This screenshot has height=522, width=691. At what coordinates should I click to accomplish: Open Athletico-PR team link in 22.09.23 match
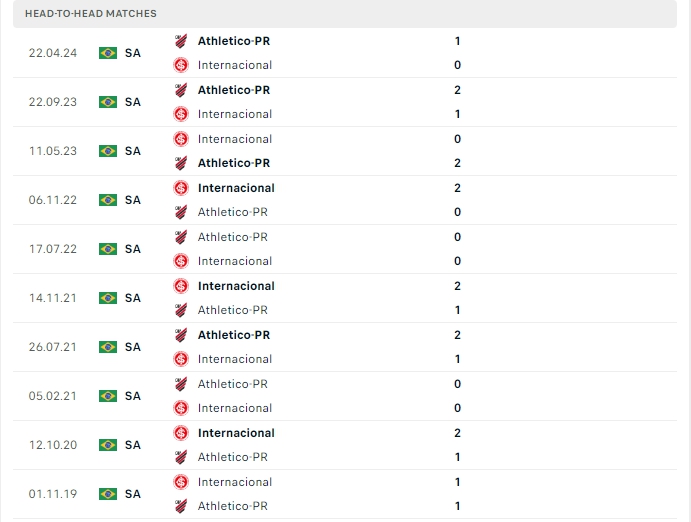coord(234,90)
